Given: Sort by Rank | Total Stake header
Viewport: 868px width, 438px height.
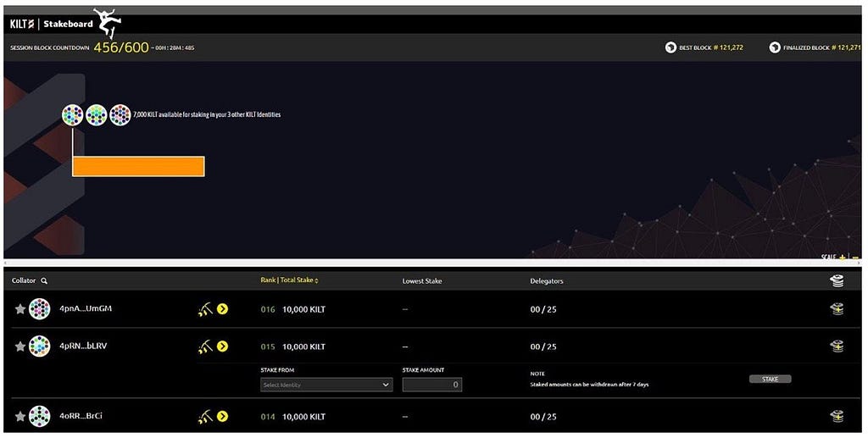Looking at the screenshot, I should (x=290, y=280).
